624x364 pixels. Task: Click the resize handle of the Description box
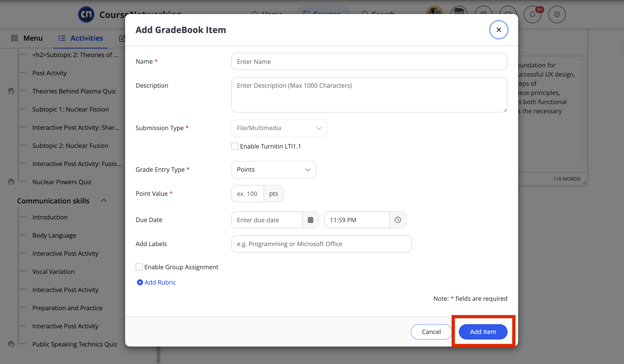(505, 110)
